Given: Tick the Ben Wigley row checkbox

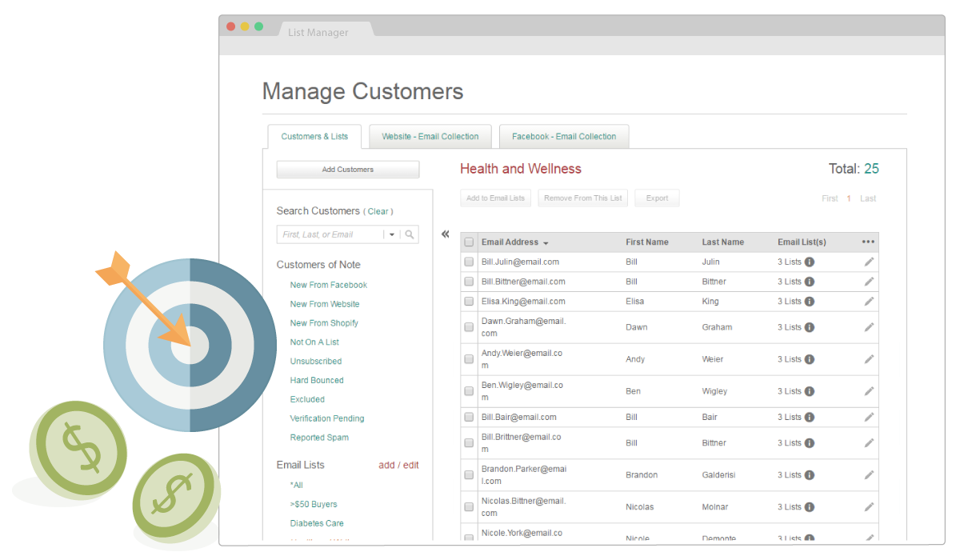Looking at the screenshot, I should 469,391.
